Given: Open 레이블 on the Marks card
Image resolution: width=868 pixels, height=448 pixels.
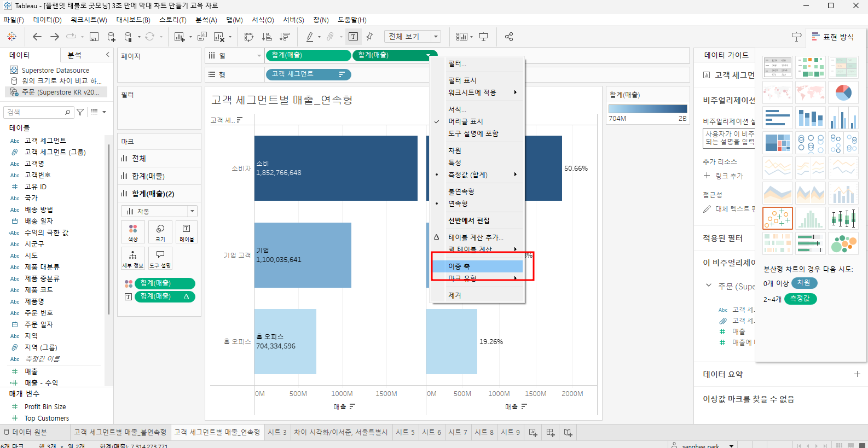Looking at the screenshot, I should tap(187, 232).
